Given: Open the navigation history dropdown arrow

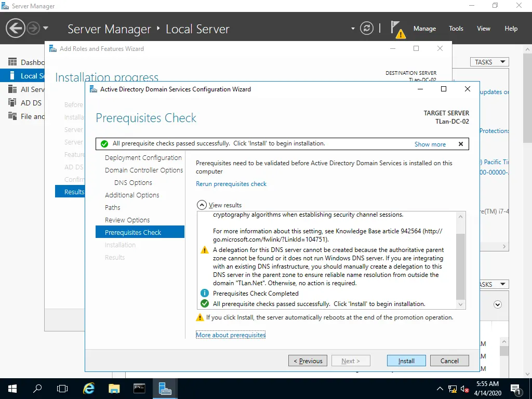Looking at the screenshot, I should [46, 28].
